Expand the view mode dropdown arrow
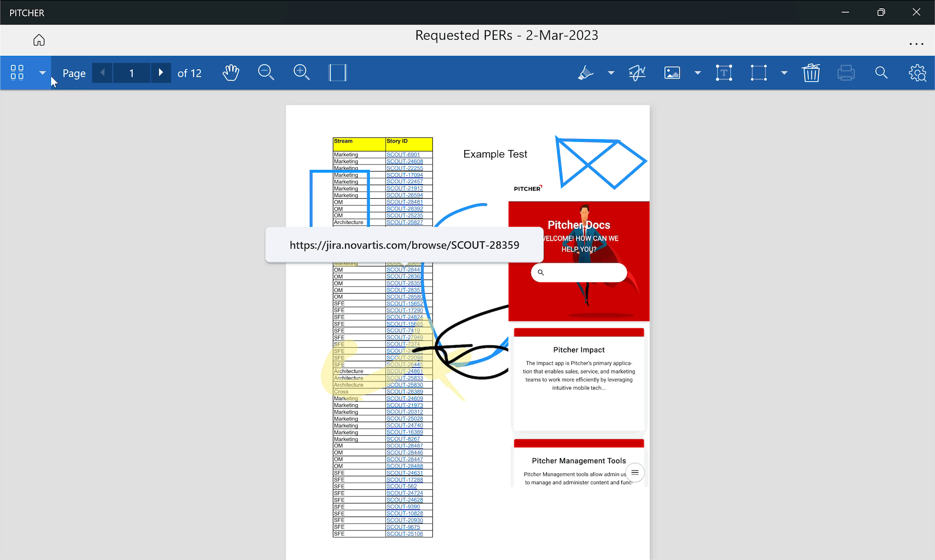Screen dimensions: 935x560 (x=43, y=72)
